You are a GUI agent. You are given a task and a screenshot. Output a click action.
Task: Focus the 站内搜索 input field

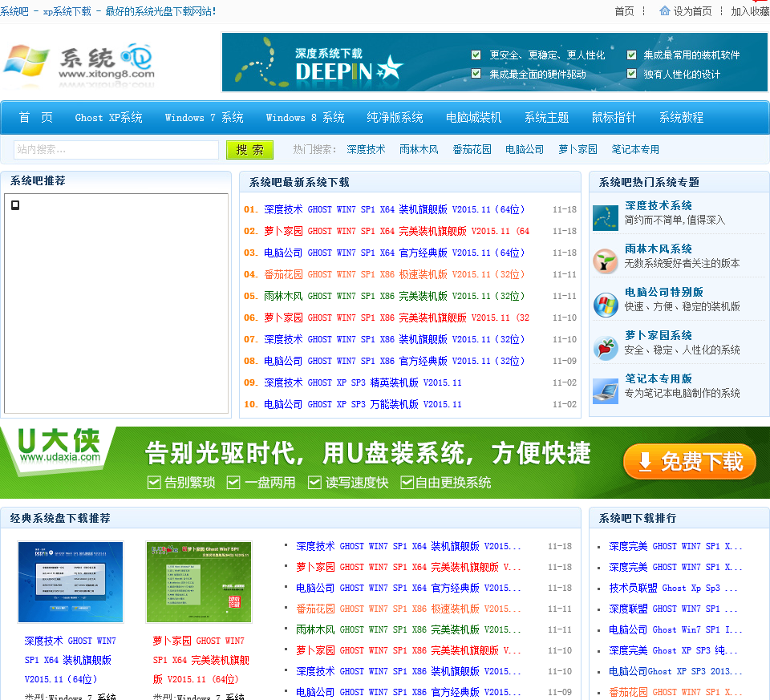click(116, 150)
